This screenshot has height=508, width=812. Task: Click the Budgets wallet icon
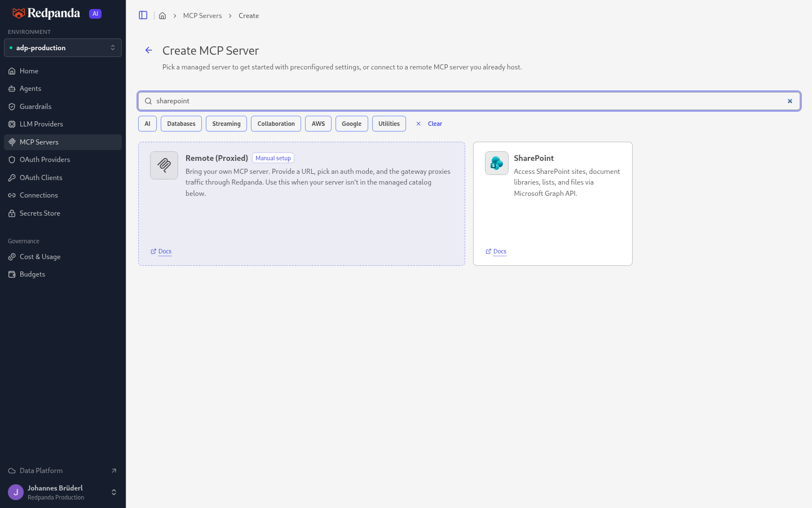(x=12, y=274)
